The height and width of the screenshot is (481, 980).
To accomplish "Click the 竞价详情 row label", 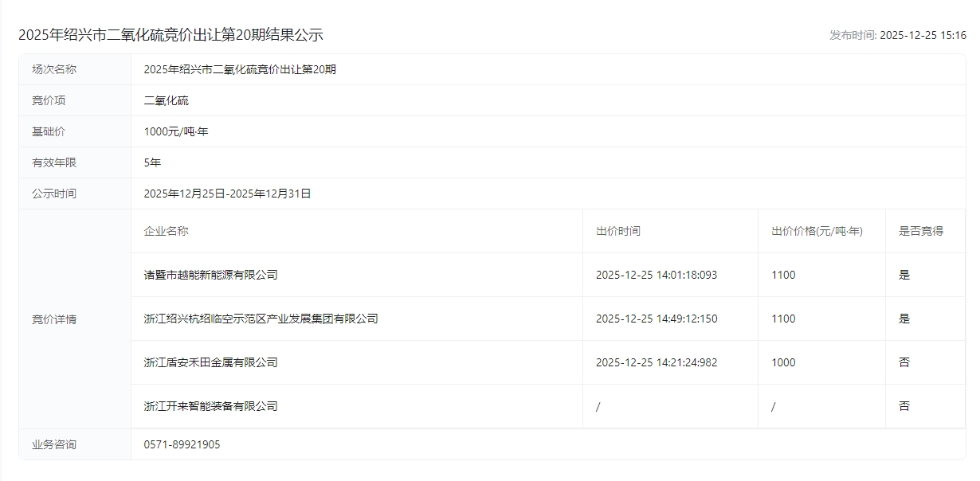I will click(x=54, y=319).
